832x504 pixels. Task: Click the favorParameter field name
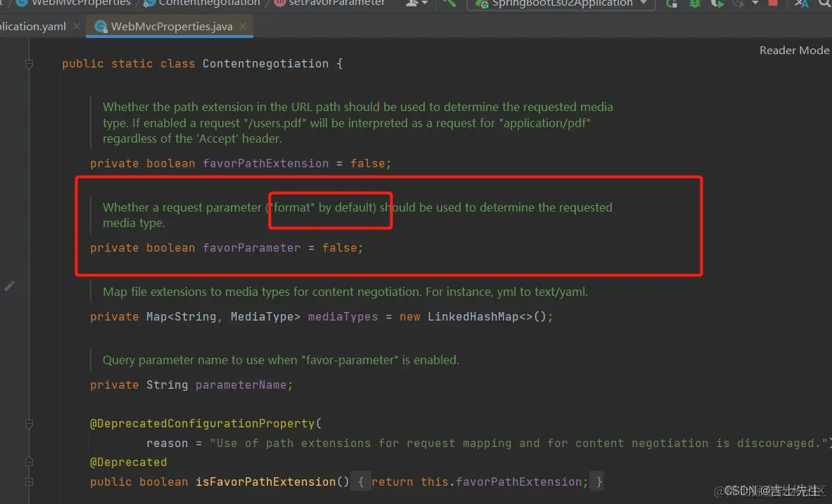click(252, 247)
